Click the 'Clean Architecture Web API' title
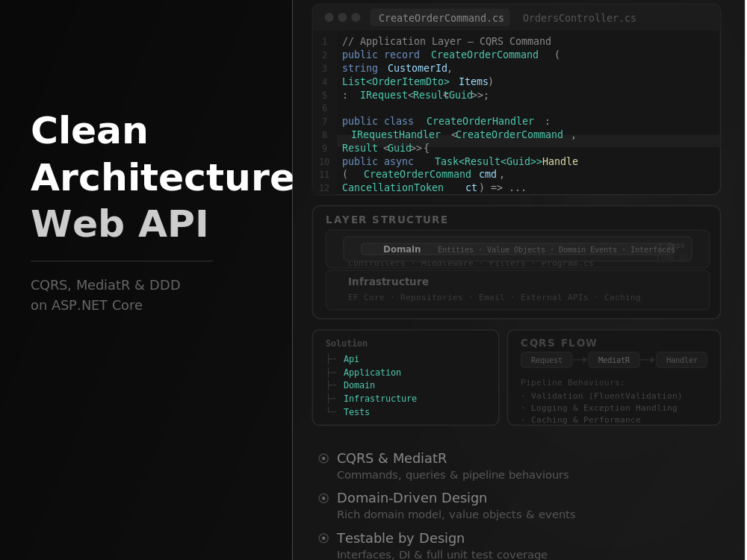The image size is (747, 560). (162, 177)
